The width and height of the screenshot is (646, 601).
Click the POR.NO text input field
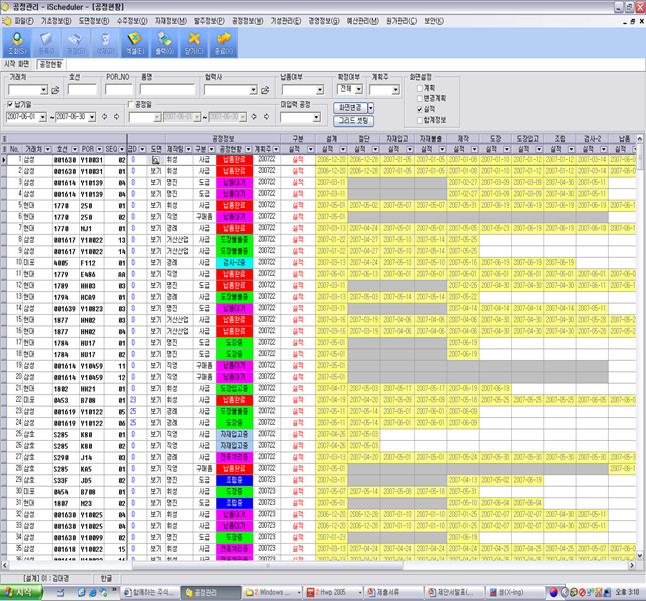[119, 90]
